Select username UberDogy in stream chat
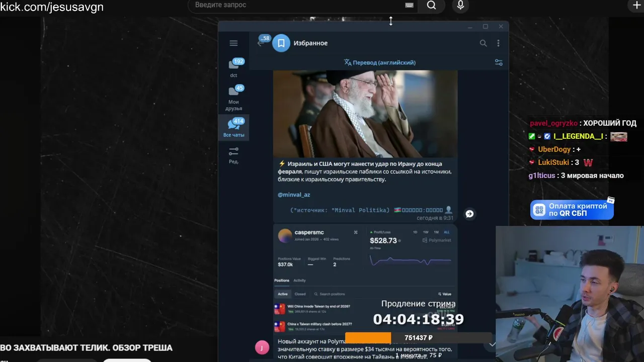The image size is (644, 362). pos(554,149)
